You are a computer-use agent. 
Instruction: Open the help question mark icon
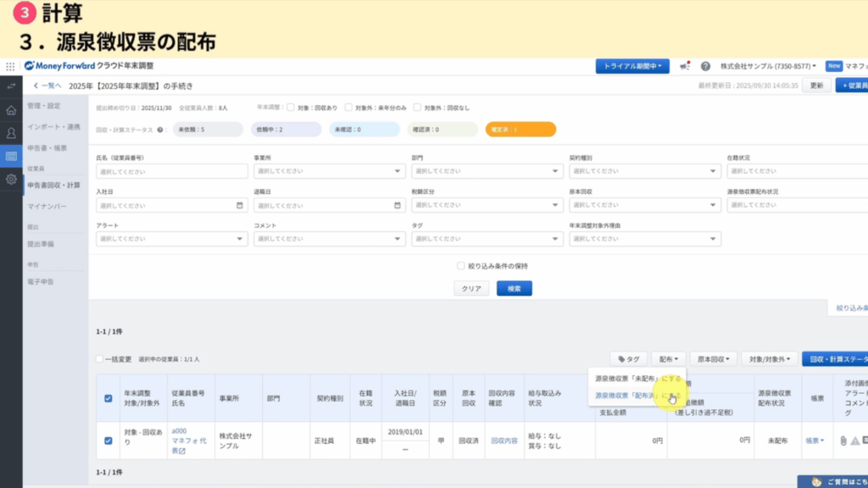pos(705,66)
